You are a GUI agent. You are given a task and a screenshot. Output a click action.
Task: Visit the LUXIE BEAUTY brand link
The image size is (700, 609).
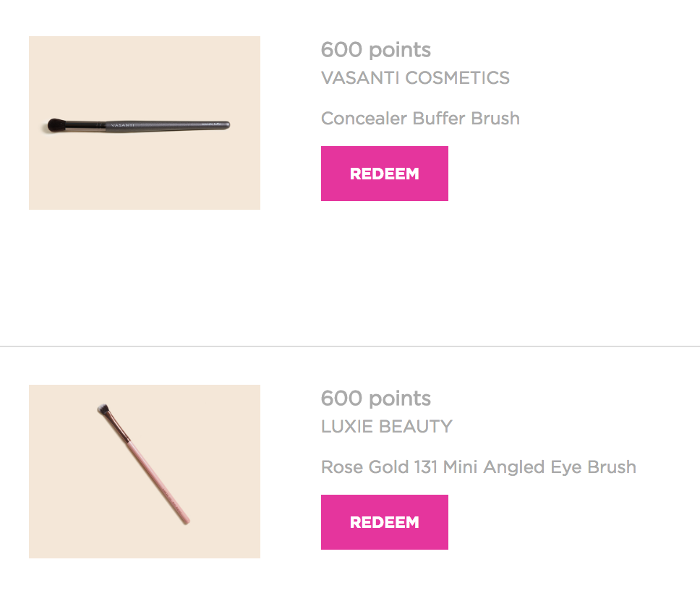point(387,427)
